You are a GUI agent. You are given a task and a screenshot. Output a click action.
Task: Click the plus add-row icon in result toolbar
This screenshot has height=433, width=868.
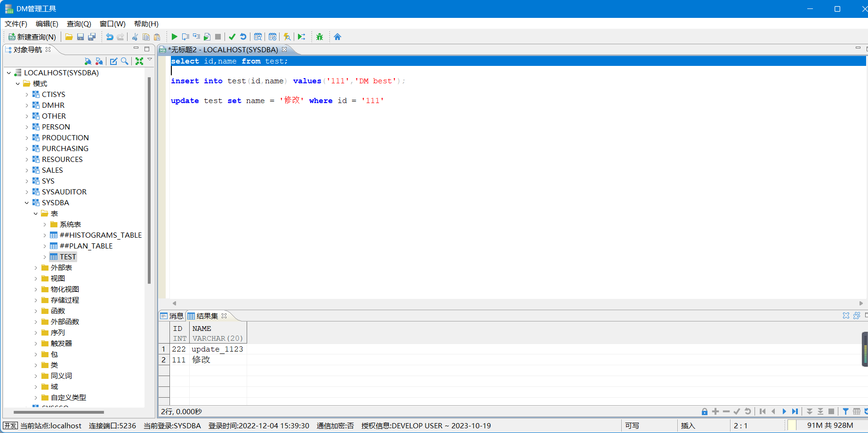[x=715, y=411]
